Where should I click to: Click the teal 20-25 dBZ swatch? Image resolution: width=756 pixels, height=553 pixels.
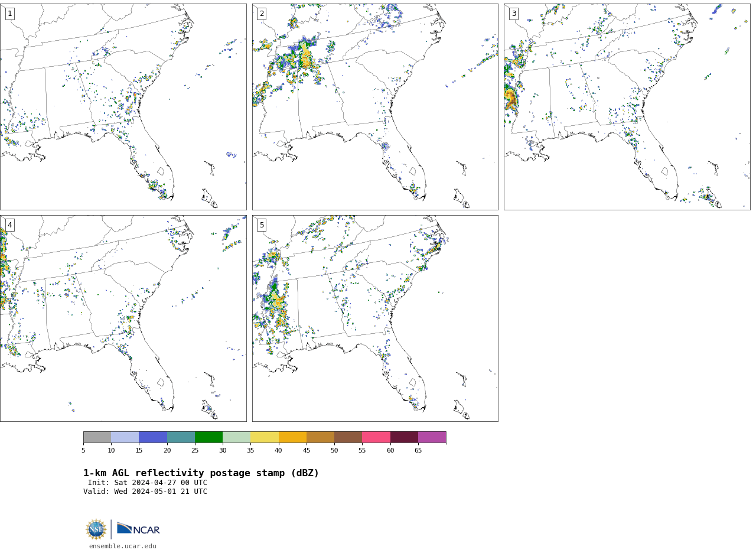click(181, 437)
